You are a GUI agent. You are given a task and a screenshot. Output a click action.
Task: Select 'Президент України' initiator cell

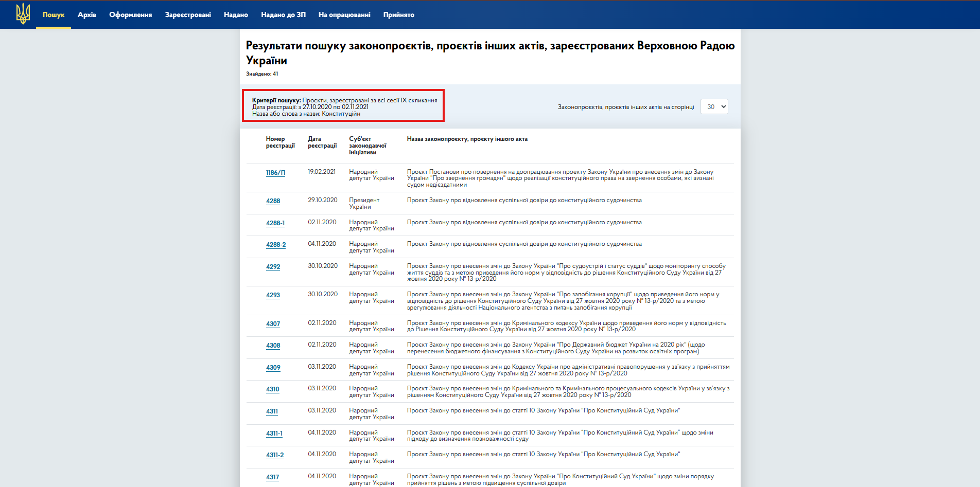point(364,204)
